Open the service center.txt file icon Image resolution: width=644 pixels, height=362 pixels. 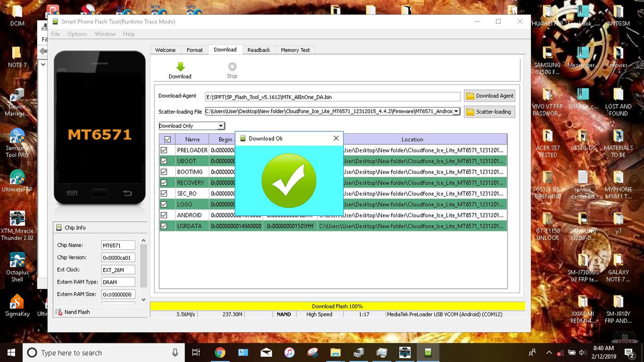coord(583,185)
